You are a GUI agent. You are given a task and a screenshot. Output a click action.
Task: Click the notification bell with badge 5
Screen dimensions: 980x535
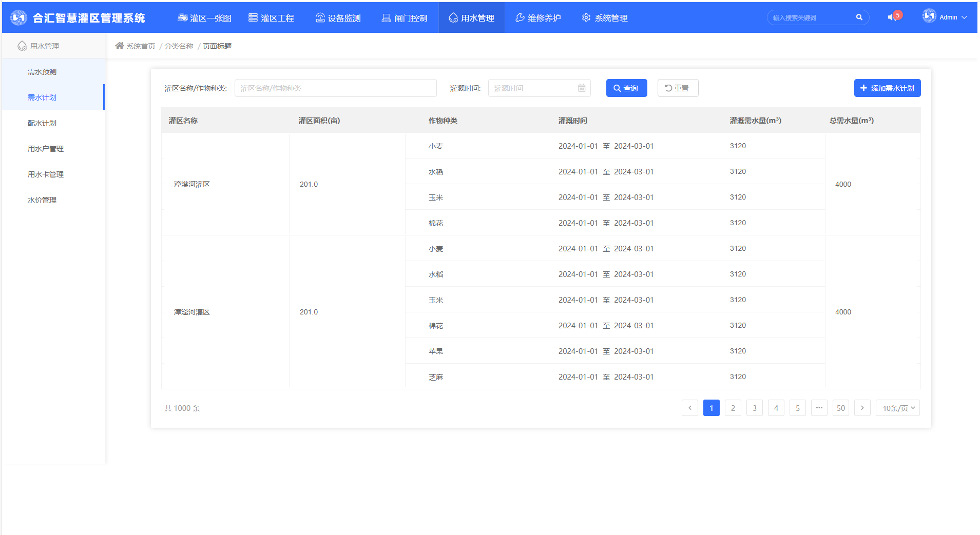point(894,16)
